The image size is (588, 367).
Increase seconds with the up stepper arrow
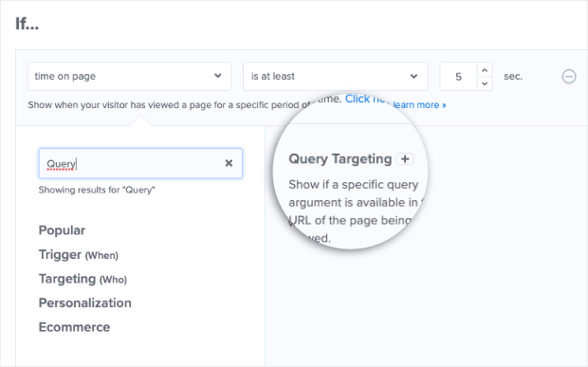(485, 70)
